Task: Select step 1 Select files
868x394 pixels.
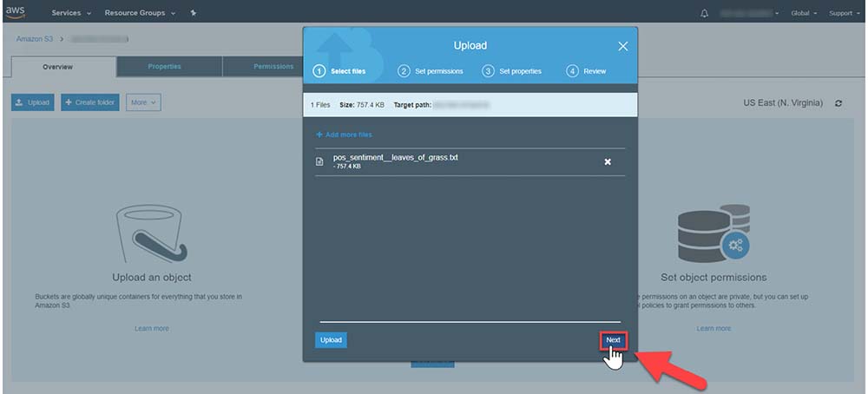Action: point(339,71)
